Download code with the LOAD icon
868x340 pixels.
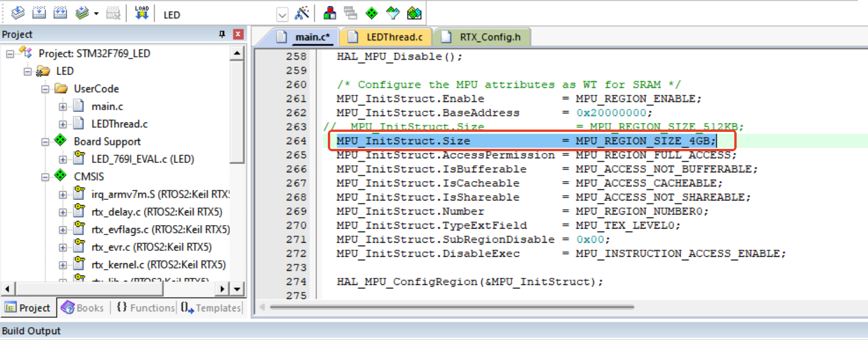[x=142, y=13]
